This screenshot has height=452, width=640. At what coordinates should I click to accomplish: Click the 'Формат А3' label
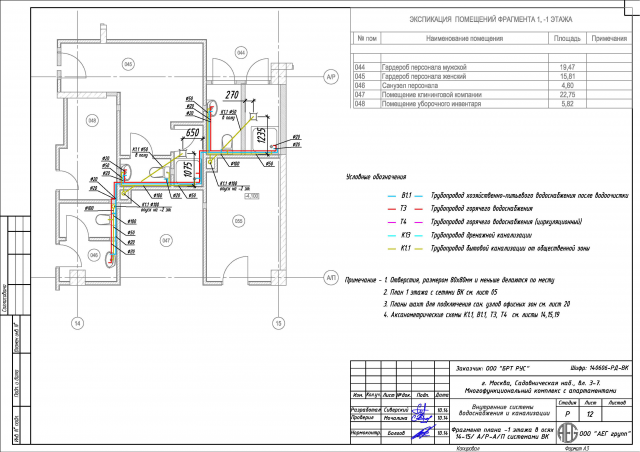[x=577, y=448]
